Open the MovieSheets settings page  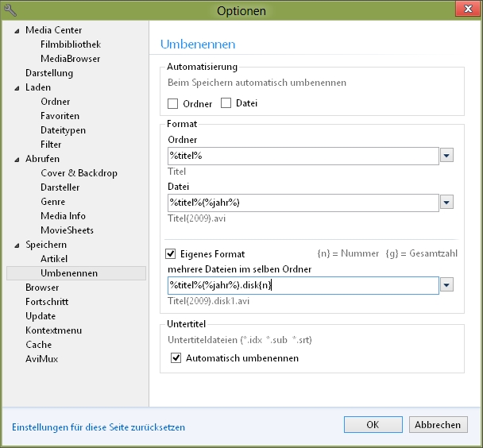(x=67, y=230)
